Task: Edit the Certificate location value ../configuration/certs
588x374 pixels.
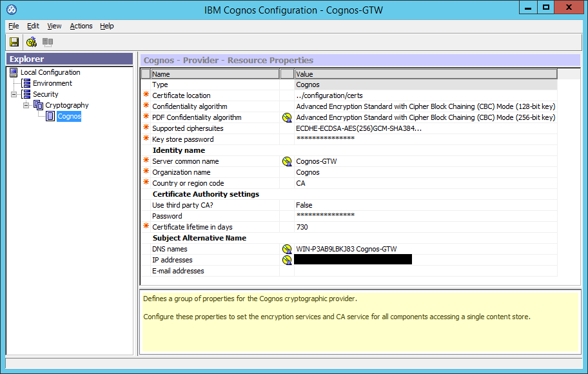Action: (x=329, y=95)
